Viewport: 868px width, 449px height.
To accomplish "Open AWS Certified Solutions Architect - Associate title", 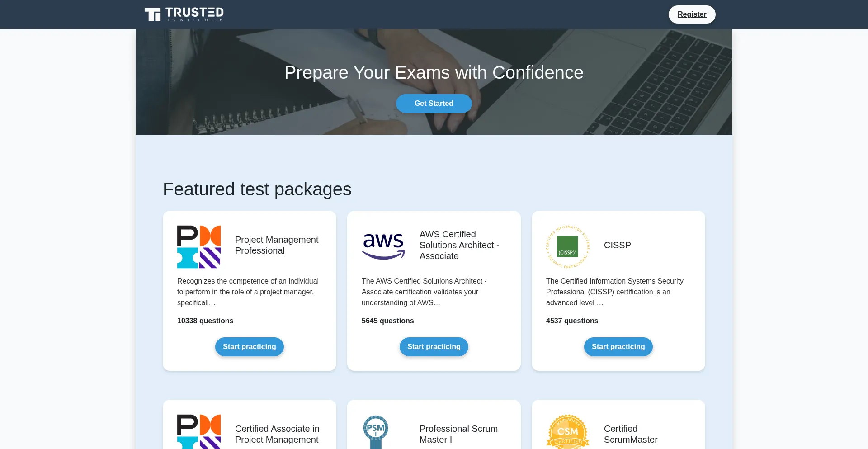I will pos(459,245).
